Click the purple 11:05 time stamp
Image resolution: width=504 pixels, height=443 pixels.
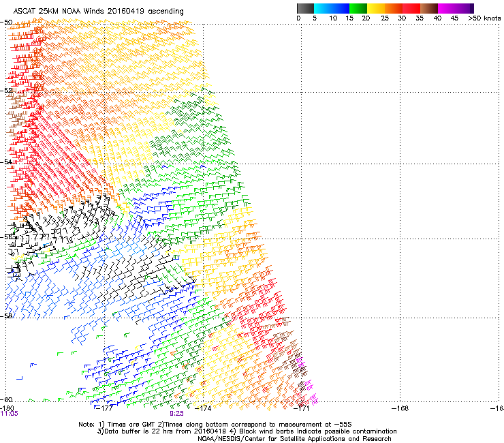(10, 414)
